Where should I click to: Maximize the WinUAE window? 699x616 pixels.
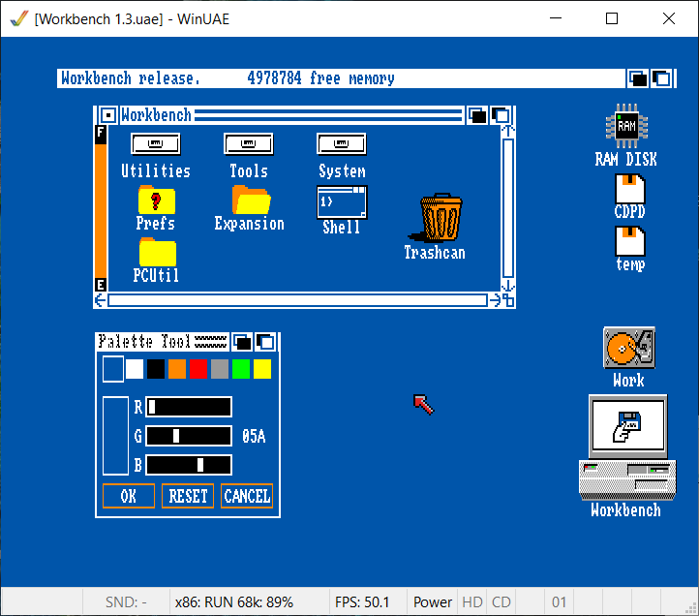[612, 18]
